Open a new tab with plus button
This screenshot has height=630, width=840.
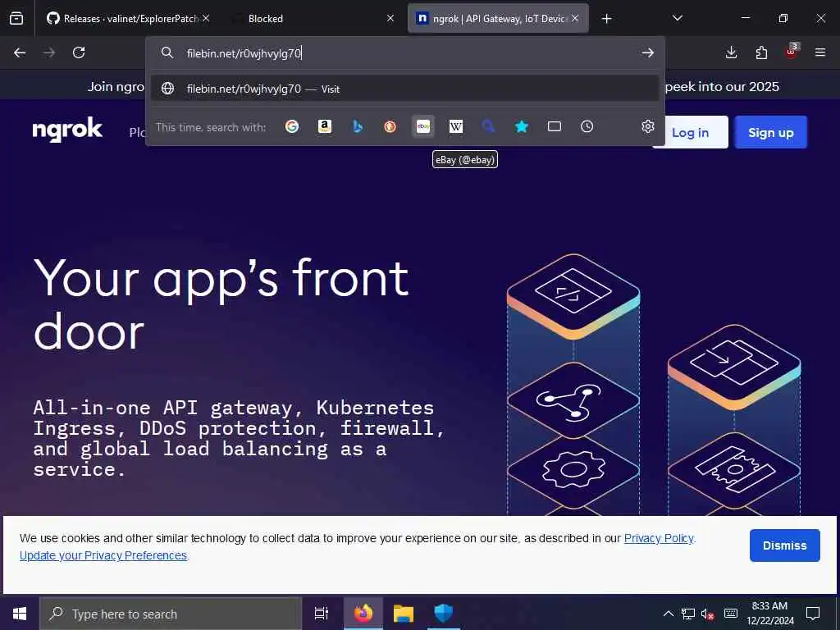[606, 19]
